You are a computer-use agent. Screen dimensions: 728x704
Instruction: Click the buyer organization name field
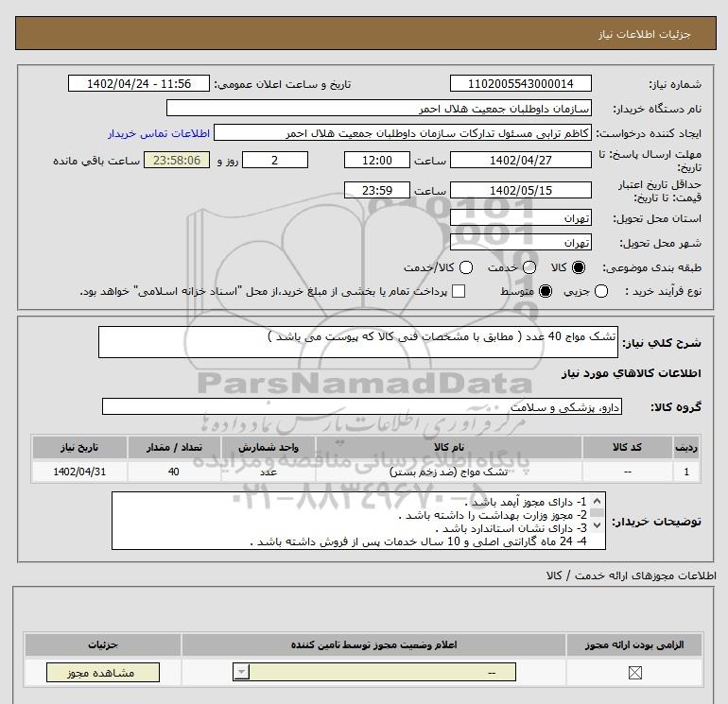coord(379,108)
